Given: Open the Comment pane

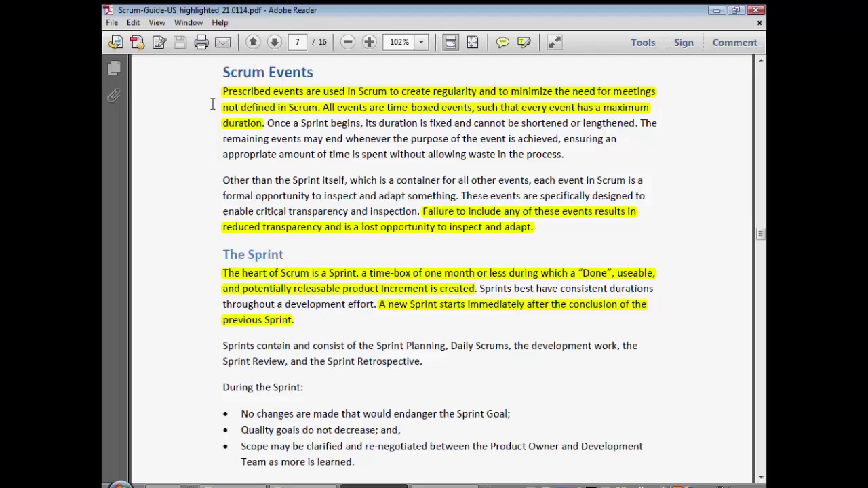Looking at the screenshot, I should coord(734,42).
